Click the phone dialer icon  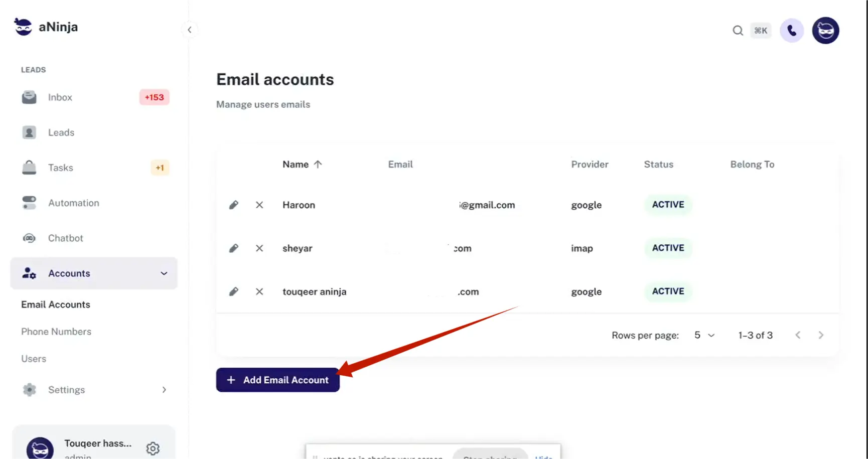pyautogui.click(x=792, y=31)
